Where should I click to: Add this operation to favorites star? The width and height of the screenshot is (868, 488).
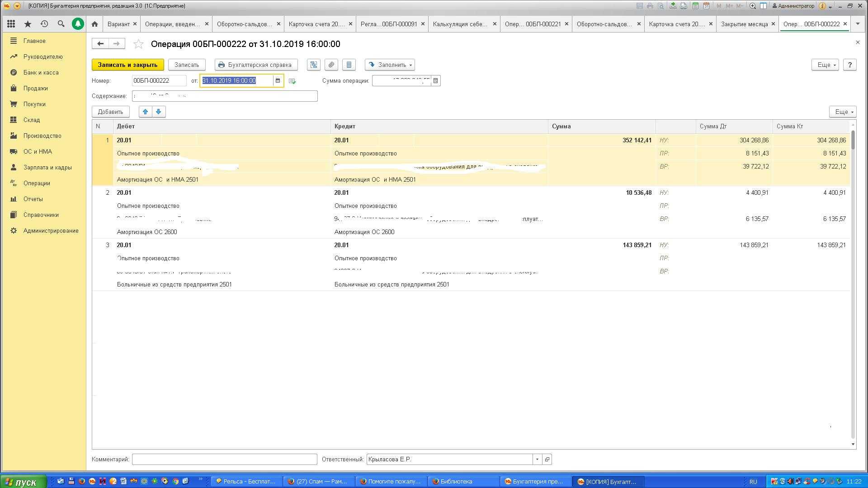point(138,44)
